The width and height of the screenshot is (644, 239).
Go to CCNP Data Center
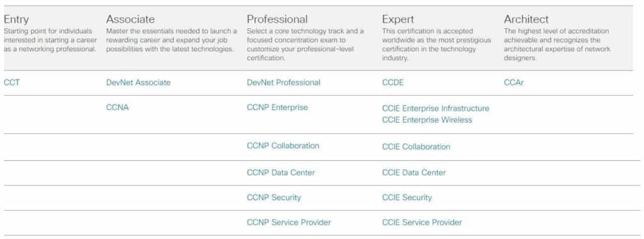point(281,173)
